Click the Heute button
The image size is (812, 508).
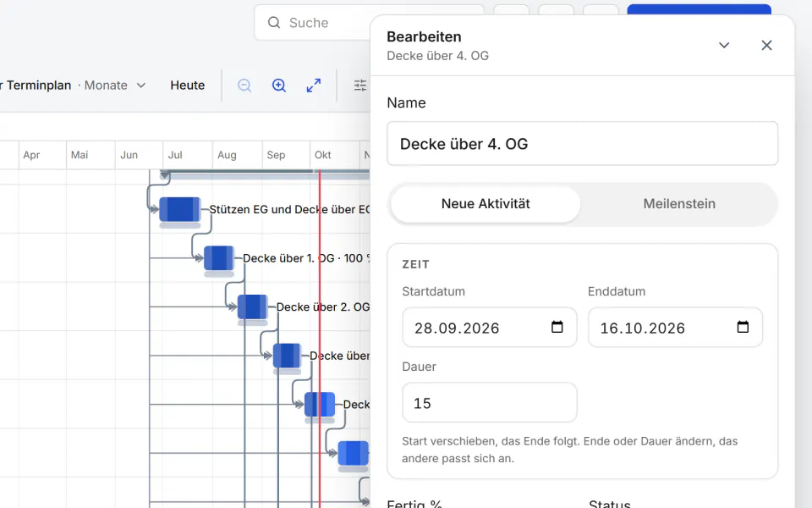click(188, 86)
